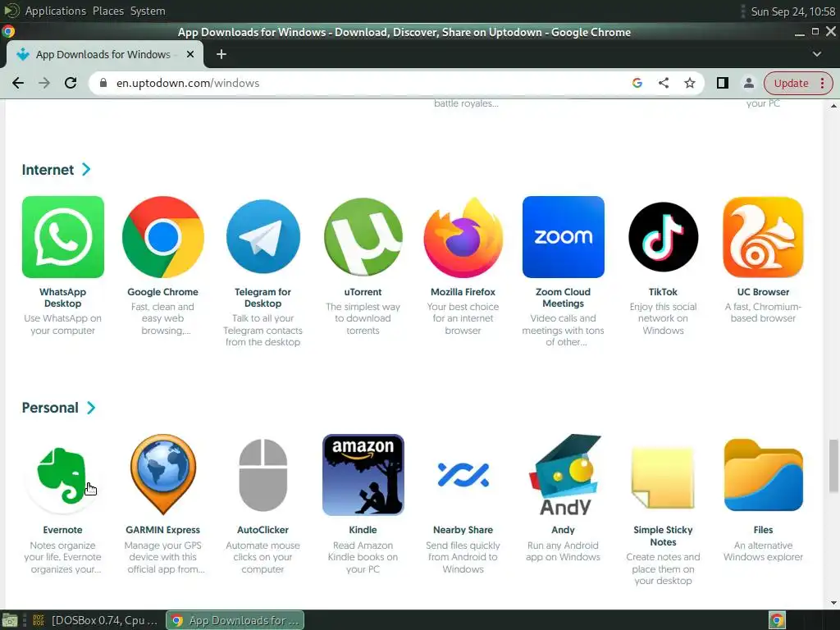840x630 pixels.
Task: Click the Nearby Share title text
Action: (x=463, y=530)
